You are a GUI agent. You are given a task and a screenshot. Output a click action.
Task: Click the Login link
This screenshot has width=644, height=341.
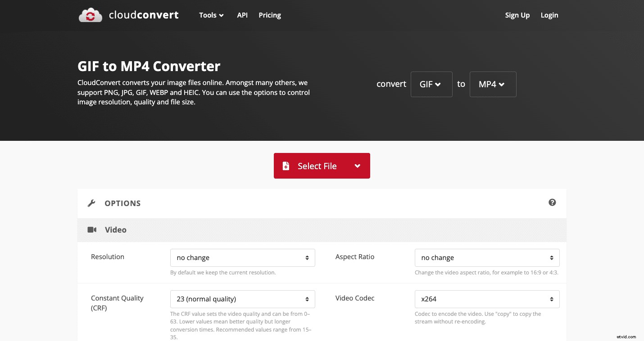tap(549, 15)
